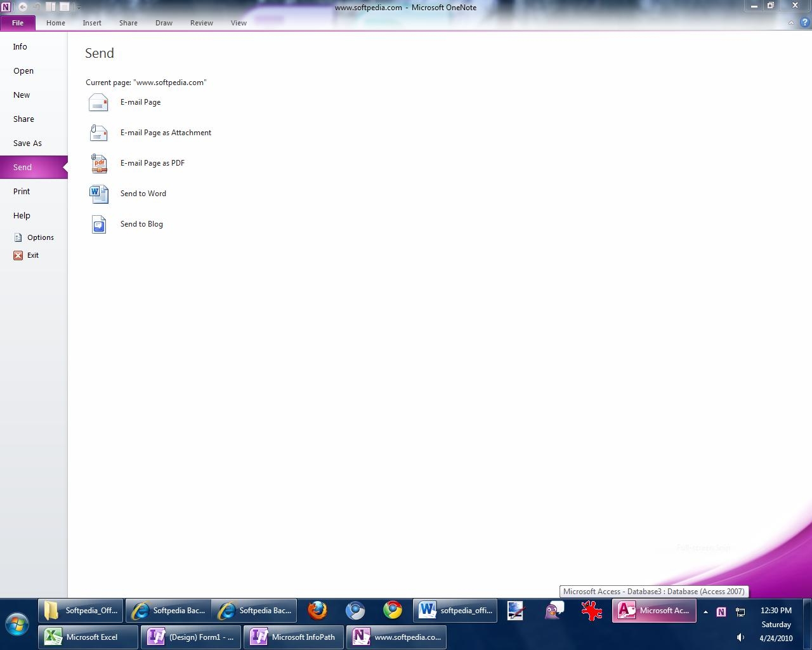Click the Back arrow in the title bar
The height and width of the screenshot is (650, 812).
[22, 7]
